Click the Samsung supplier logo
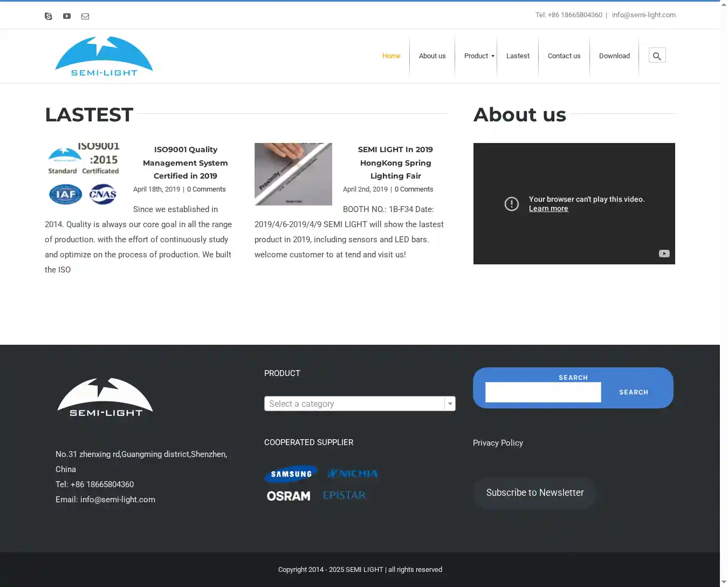Screen dimensions: 728x587 point(291,474)
